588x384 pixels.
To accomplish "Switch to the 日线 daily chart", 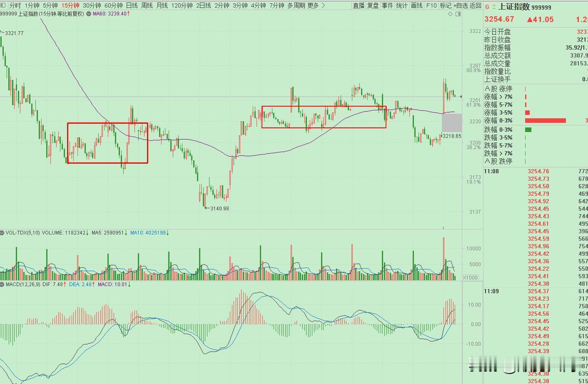I will tap(132, 6).
